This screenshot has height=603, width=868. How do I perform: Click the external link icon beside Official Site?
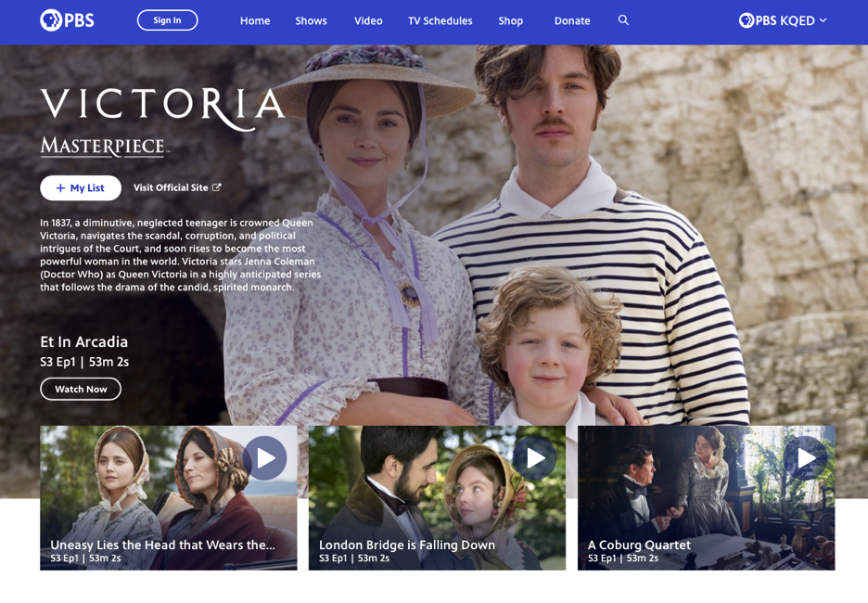coord(216,187)
